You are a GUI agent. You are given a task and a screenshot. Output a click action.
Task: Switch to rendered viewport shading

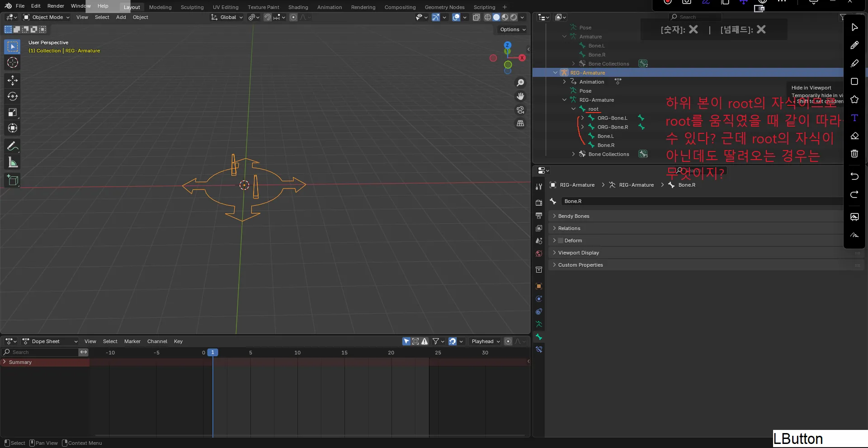[514, 17]
